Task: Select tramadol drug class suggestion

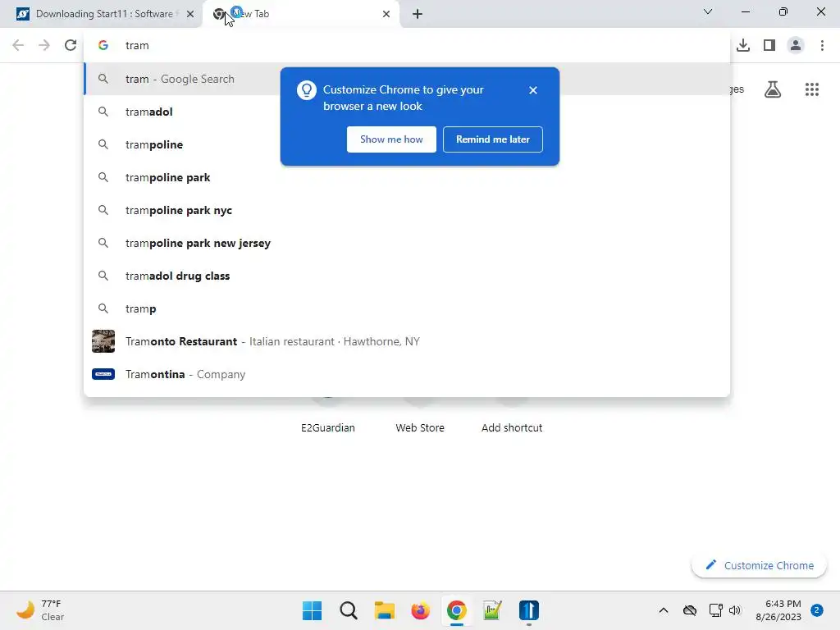Action: 407,276
